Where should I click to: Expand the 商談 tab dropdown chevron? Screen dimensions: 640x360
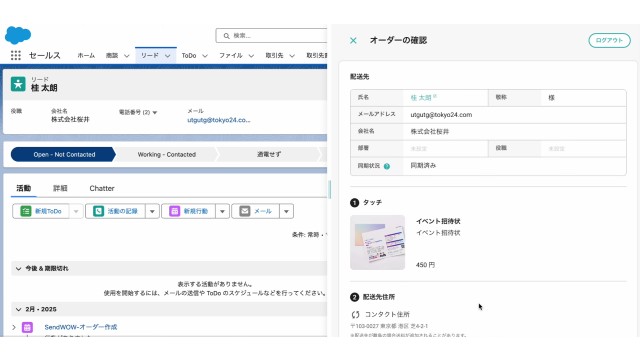127,56
